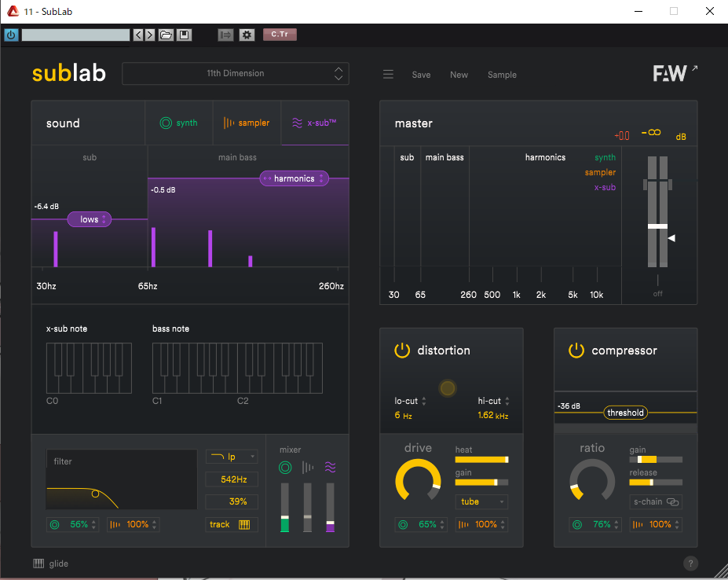Click the sampler legend in master display

[600, 172]
